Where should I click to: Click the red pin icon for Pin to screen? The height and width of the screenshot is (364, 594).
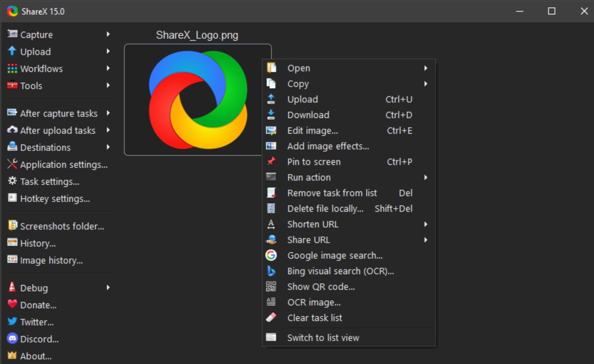pos(271,162)
